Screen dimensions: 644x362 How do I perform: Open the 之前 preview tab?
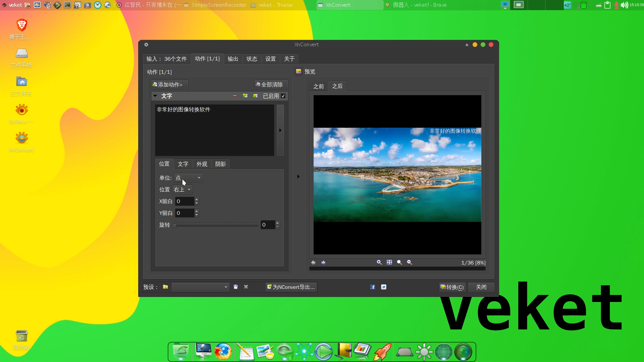(319, 86)
